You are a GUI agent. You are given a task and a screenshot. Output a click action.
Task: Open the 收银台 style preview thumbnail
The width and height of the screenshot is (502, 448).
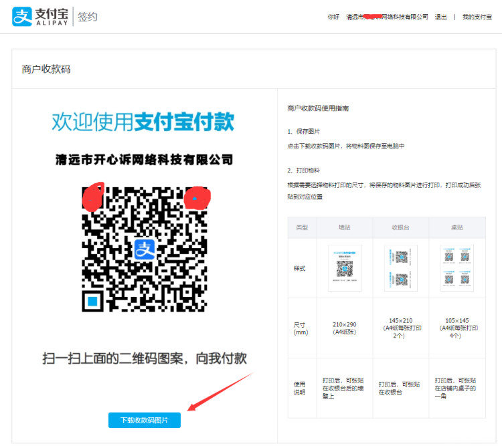[x=400, y=267]
